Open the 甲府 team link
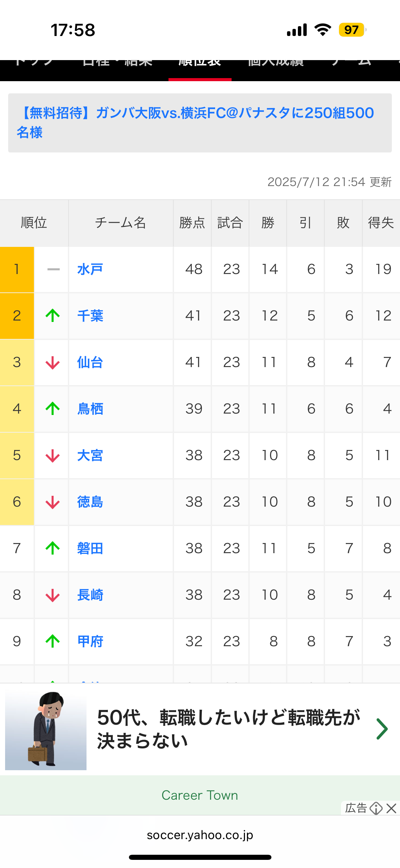 [90, 641]
